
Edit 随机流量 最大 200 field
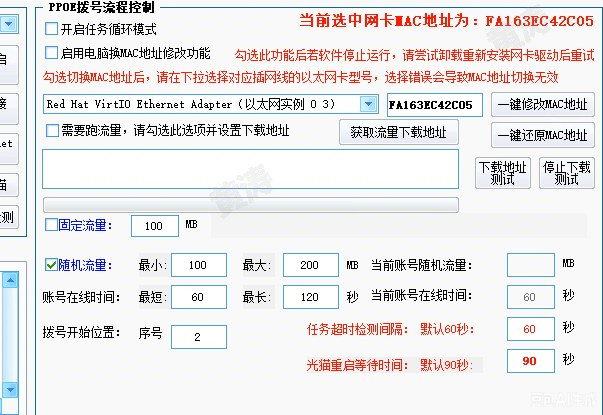311,265
